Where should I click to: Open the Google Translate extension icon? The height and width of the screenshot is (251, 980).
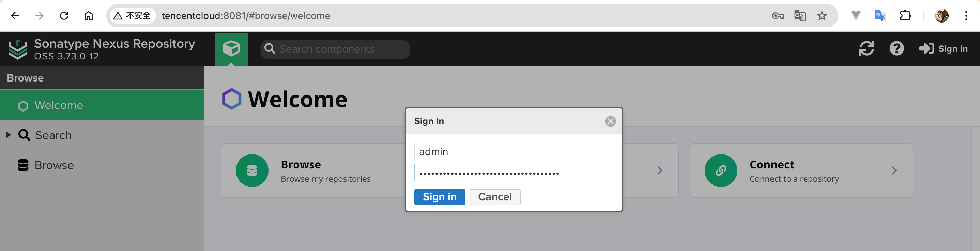pos(880,16)
